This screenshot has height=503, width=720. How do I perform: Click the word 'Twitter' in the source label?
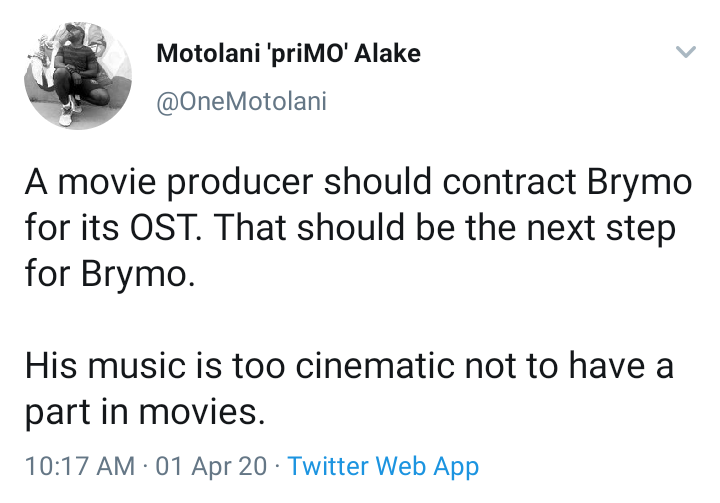coord(328,466)
